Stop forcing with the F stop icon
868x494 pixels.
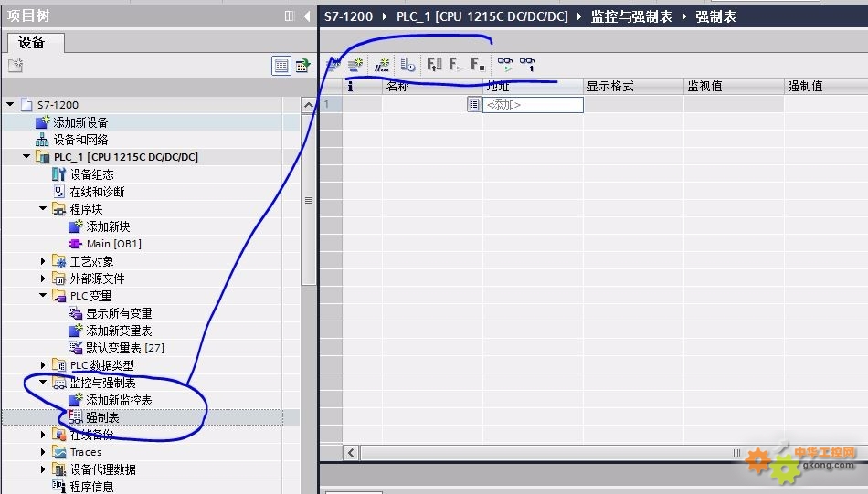(478, 65)
